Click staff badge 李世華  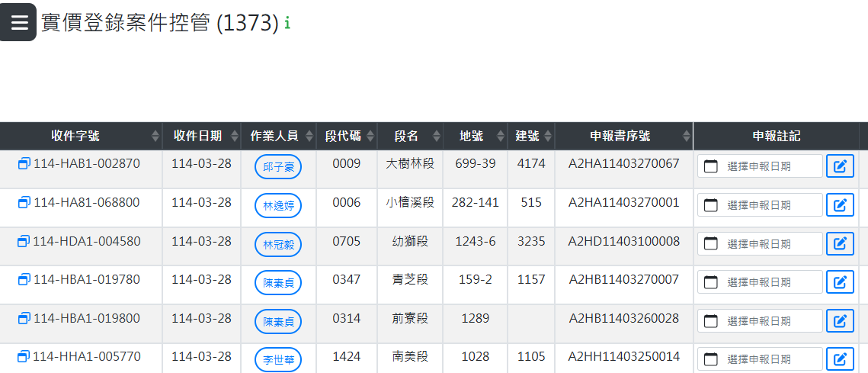point(278,360)
